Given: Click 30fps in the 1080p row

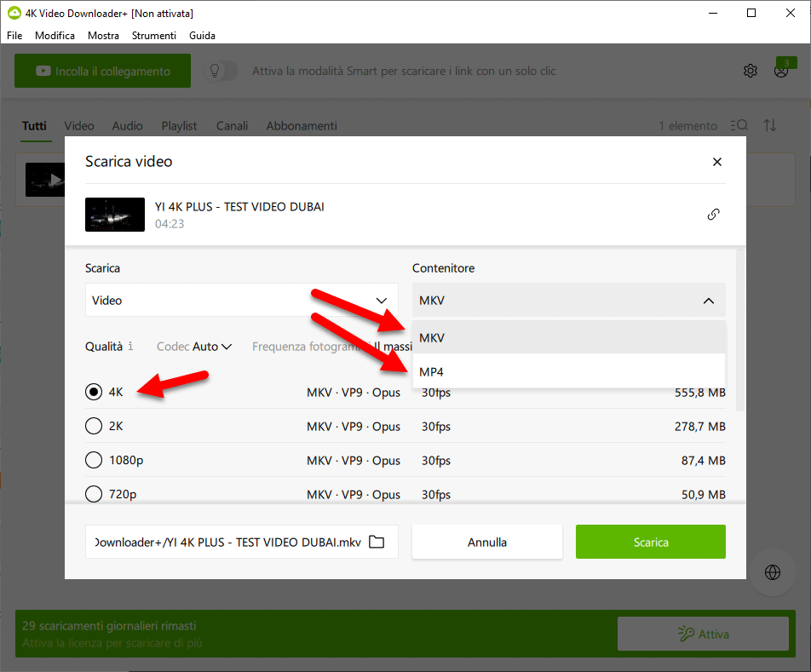Looking at the screenshot, I should click(x=436, y=461).
